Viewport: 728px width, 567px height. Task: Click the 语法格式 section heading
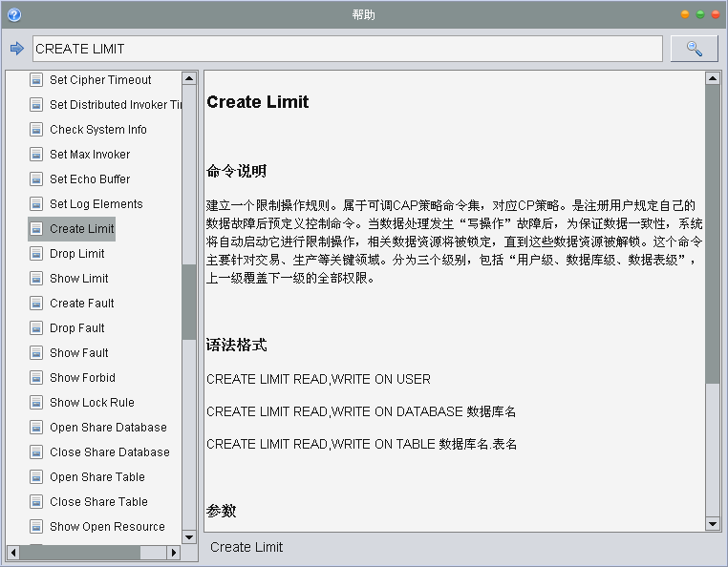[x=236, y=345]
